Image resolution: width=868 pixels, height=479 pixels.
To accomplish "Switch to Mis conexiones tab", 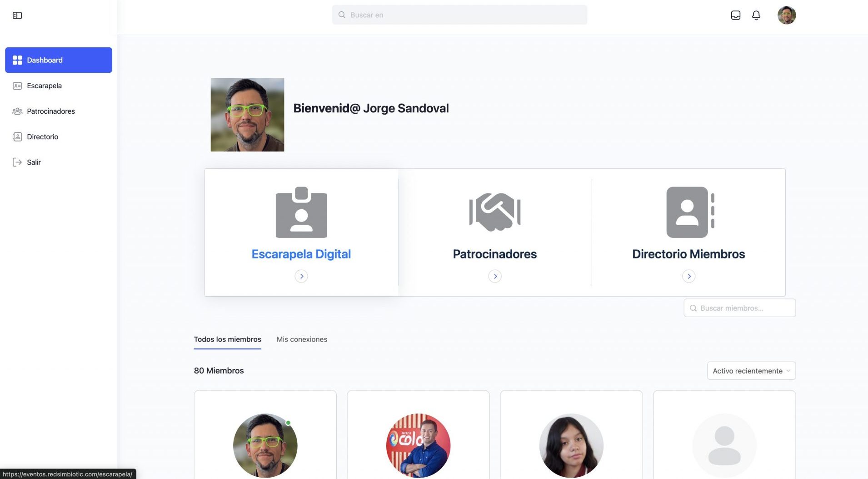I will click(302, 339).
